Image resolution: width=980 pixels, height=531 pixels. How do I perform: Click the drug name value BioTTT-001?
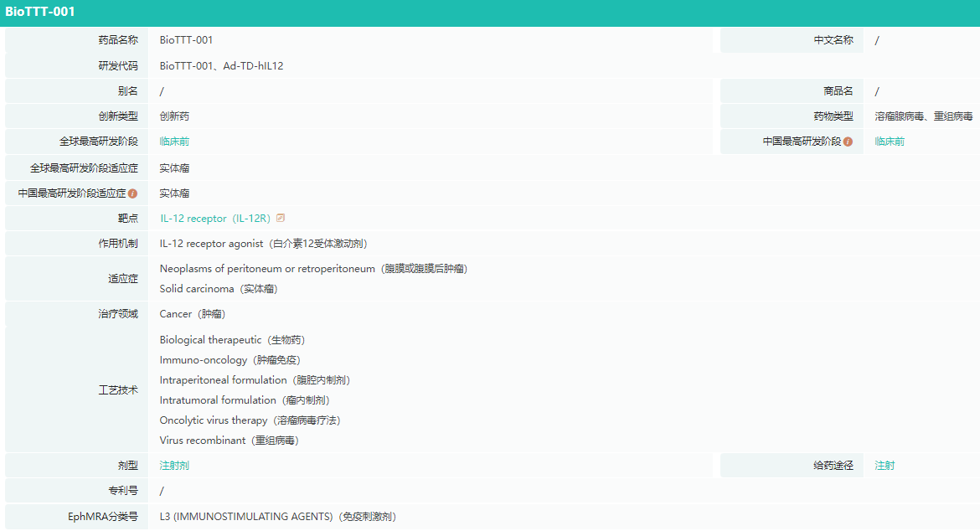(186, 40)
